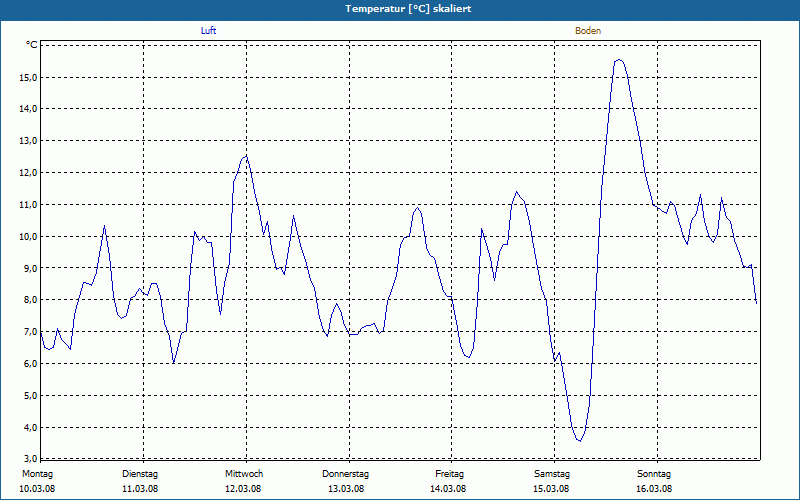This screenshot has height=500, width=800.
Task: Click the '9,0' y-axis value
Action: [x=30, y=268]
